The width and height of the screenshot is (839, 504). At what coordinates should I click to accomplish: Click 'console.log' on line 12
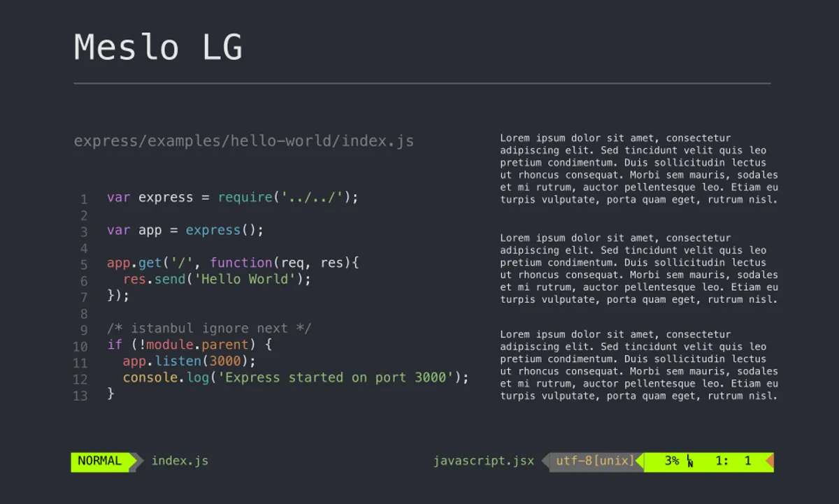click(x=166, y=378)
